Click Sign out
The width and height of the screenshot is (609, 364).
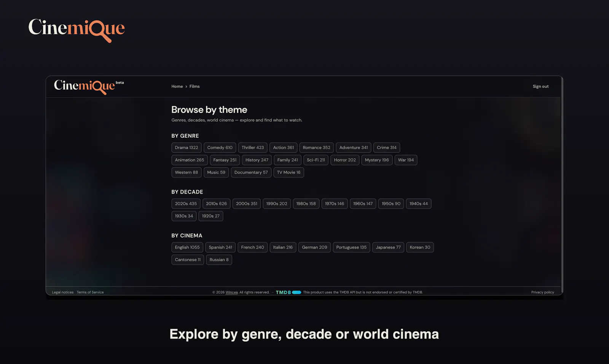pyautogui.click(x=540, y=86)
